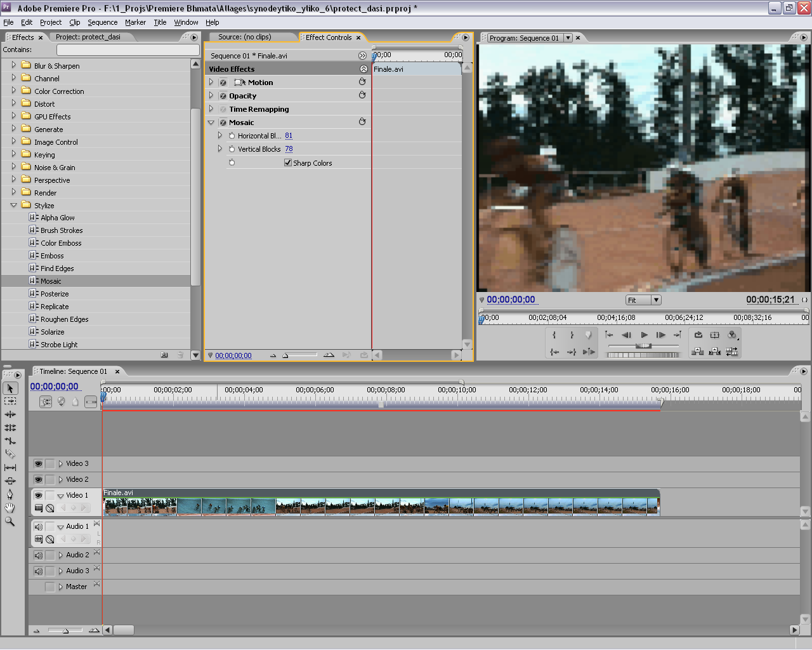Open the Clip menu

(x=75, y=22)
